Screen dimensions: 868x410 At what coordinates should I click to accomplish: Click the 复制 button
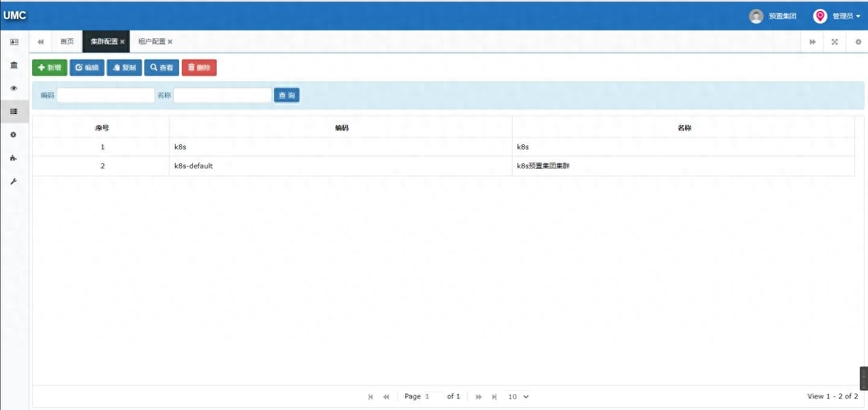click(124, 68)
